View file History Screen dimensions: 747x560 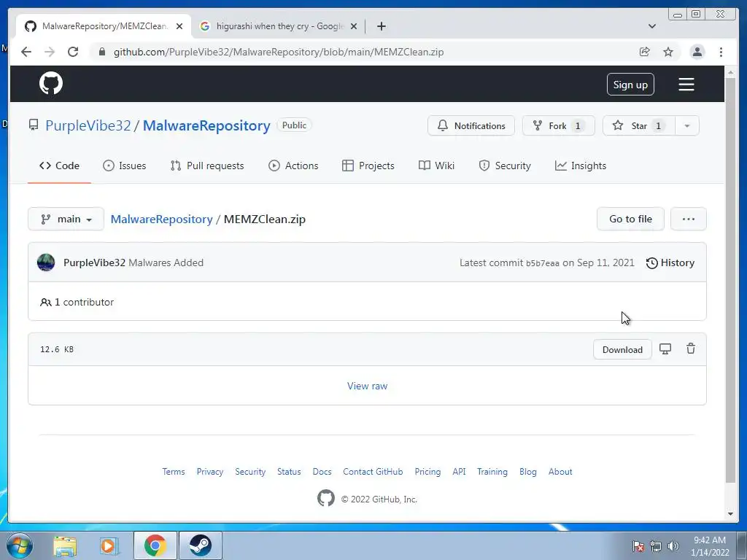(x=670, y=262)
